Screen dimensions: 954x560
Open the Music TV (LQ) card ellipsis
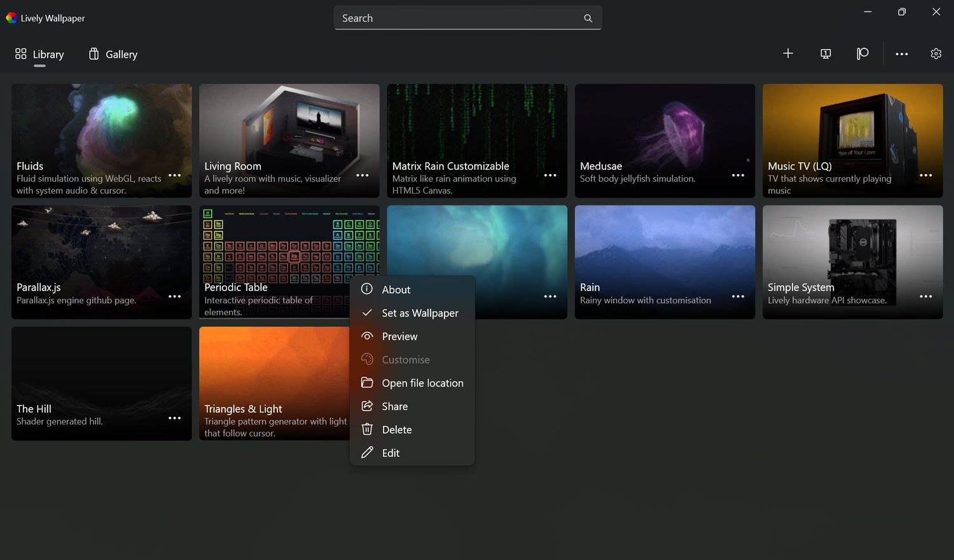(926, 175)
